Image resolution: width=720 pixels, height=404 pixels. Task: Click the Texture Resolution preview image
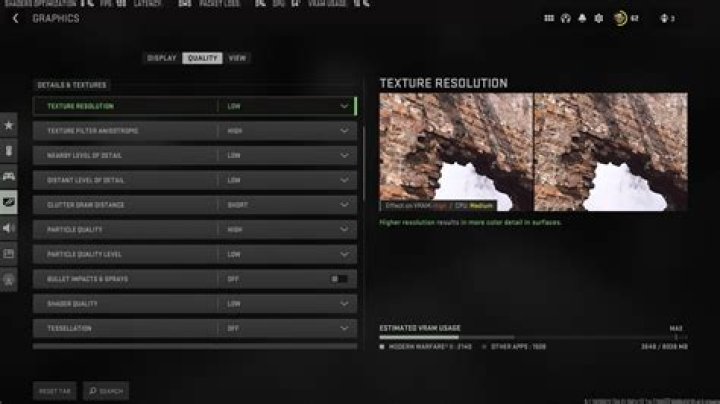pyautogui.click(x=533, y=152)
